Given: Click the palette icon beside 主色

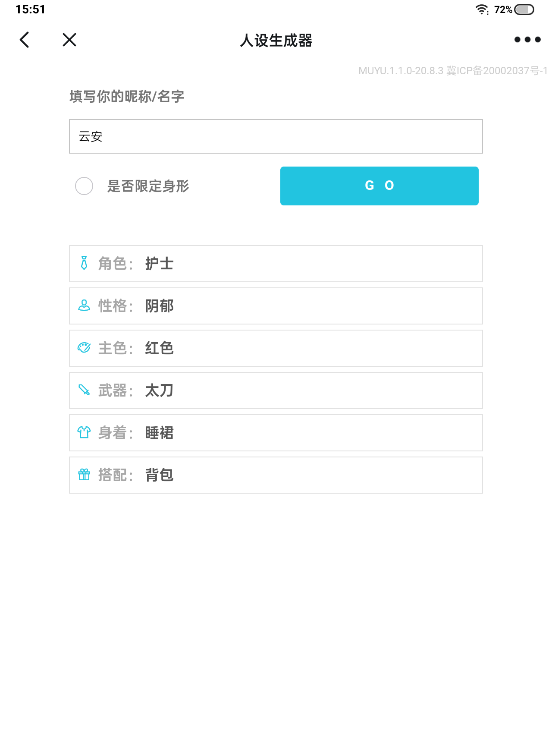Looking at the screenshot, I should (x=84, y=348).
